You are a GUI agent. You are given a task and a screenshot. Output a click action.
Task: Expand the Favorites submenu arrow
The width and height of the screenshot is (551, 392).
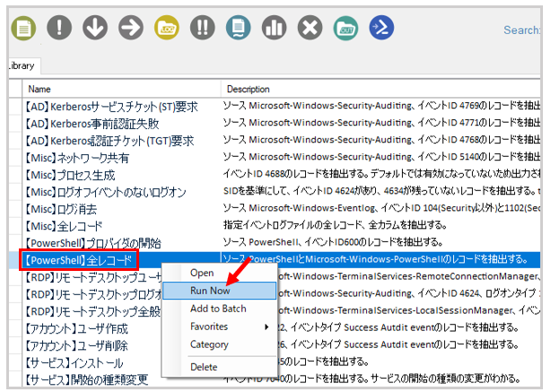coord(267,327)
